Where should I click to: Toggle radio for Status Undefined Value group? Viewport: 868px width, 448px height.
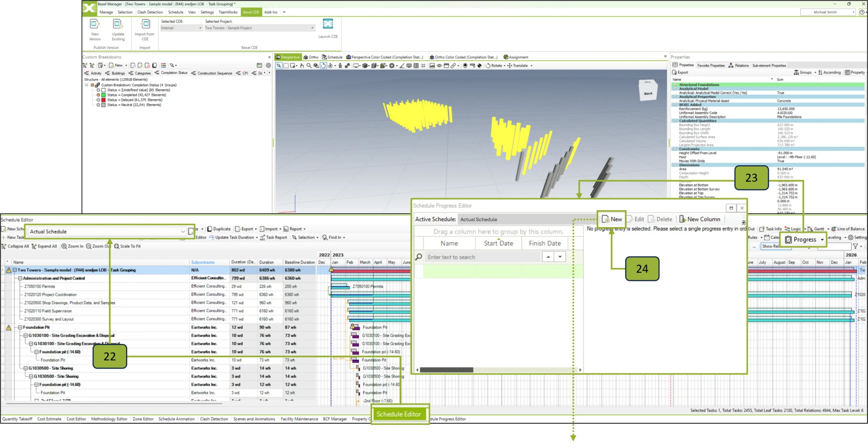pos(98,90)
